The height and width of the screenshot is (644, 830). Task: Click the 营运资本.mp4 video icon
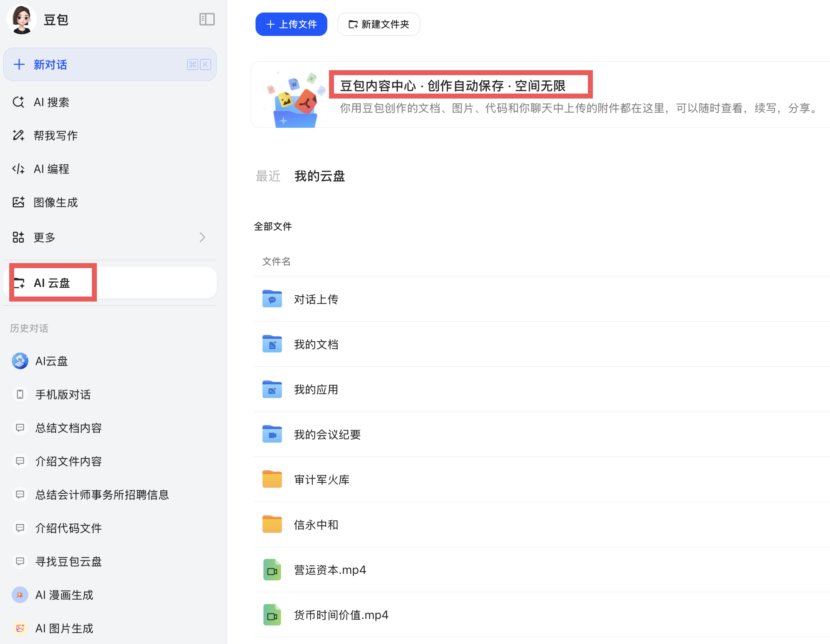coord(272,570)
